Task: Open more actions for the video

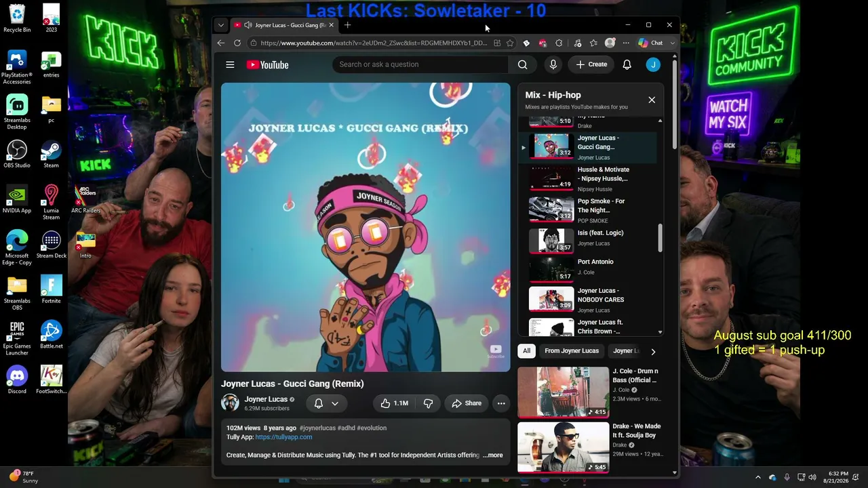Action: click(501, 403)
